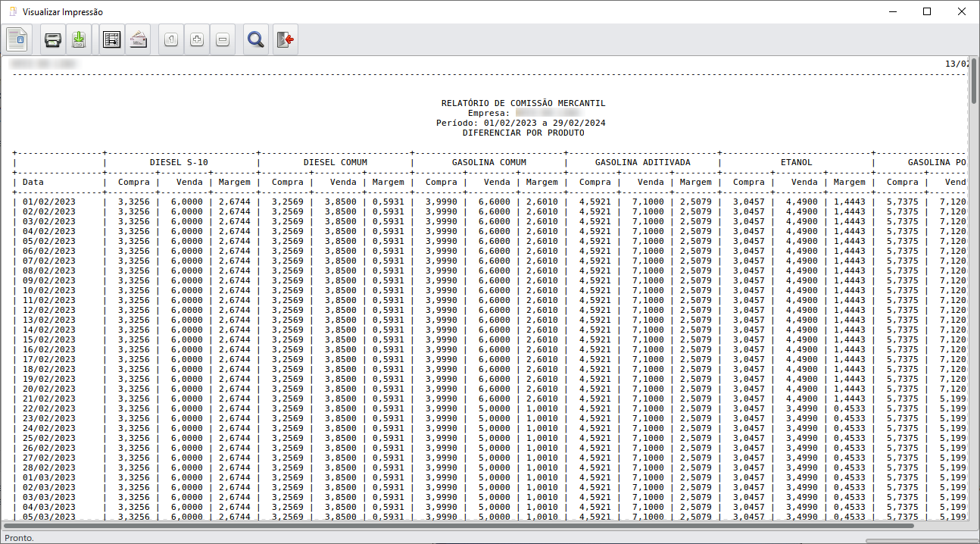Viewport: 980px width, 544px height.
Task: Click the date '28/02/2023'
Action: (x=49, y=467)
